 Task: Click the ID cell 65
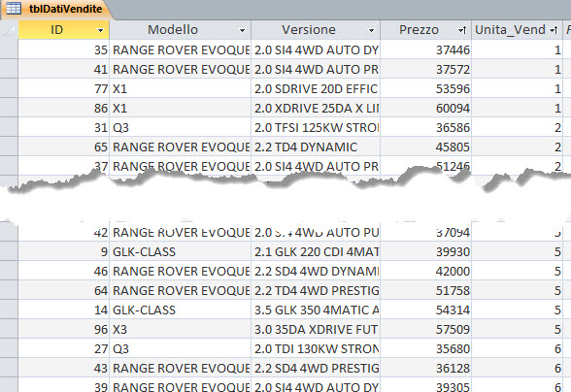[x=64, y=147]
